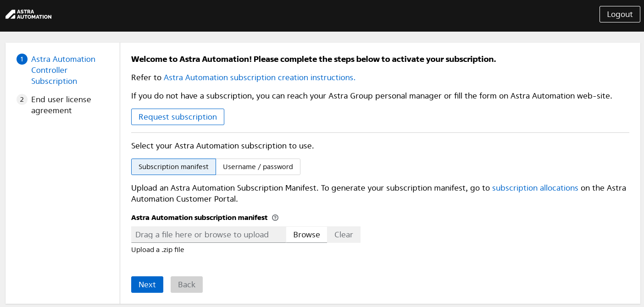644x307 pixels.
Task: Clear the selected manifest file
Action: pyautogui.click(x=344, y=235)
